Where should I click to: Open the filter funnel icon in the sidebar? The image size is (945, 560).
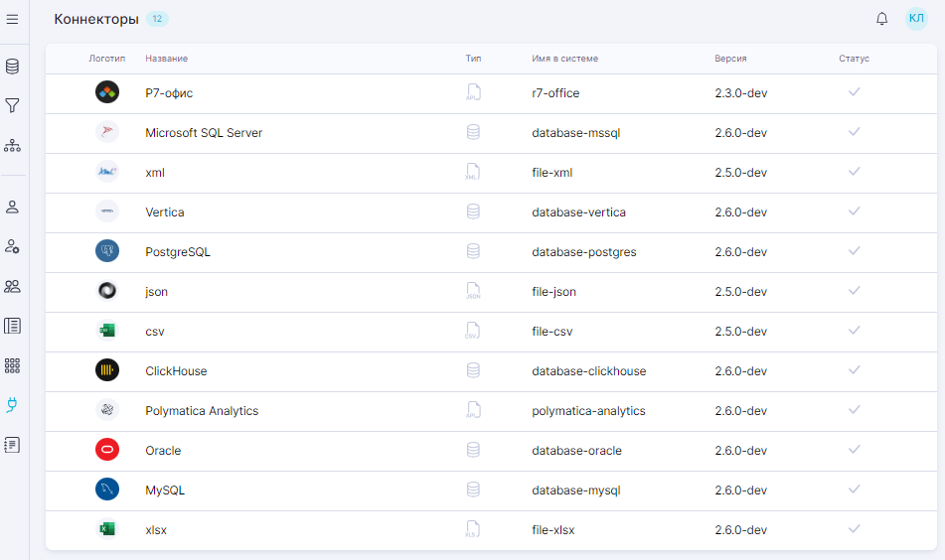coord(13,105)
